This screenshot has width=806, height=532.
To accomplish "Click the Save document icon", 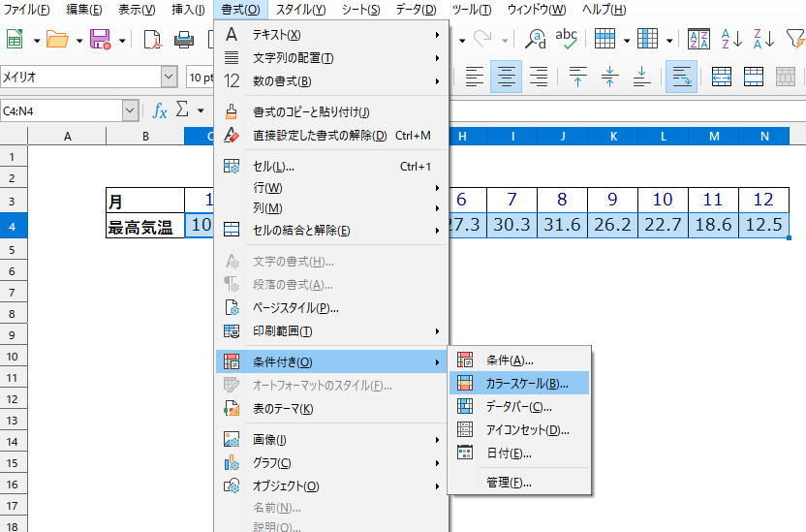I will click(x=100, y=39).
